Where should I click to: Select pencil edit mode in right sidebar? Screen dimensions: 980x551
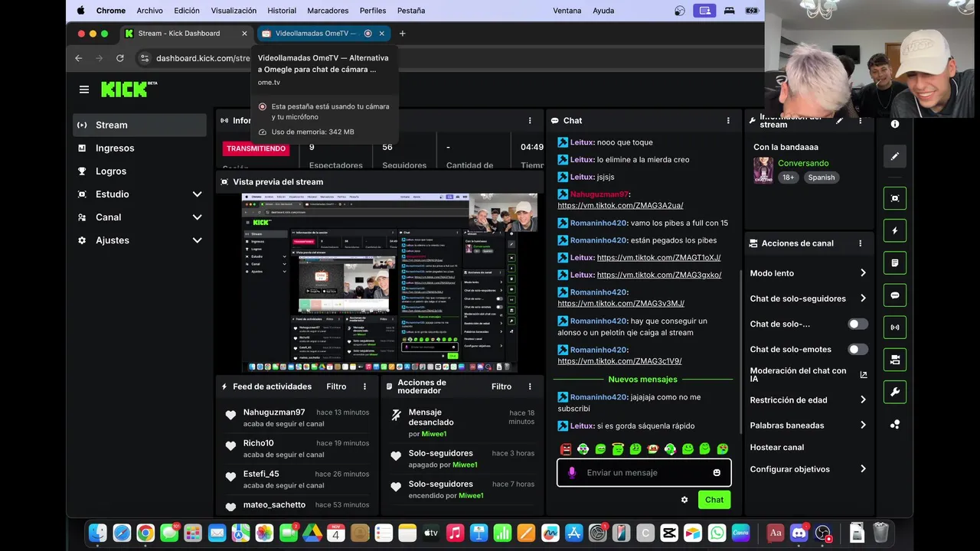click(895, 156)
